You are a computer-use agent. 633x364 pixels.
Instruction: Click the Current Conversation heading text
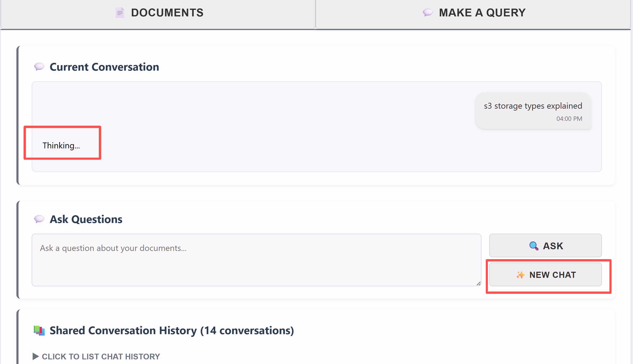coord(104,67)
